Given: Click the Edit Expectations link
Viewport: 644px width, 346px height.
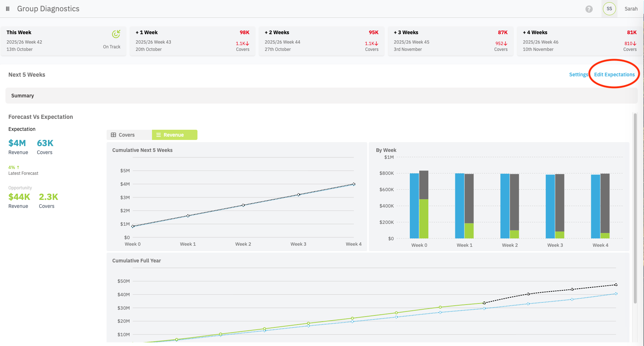Looking at the screenshot, I should (614, 75).
